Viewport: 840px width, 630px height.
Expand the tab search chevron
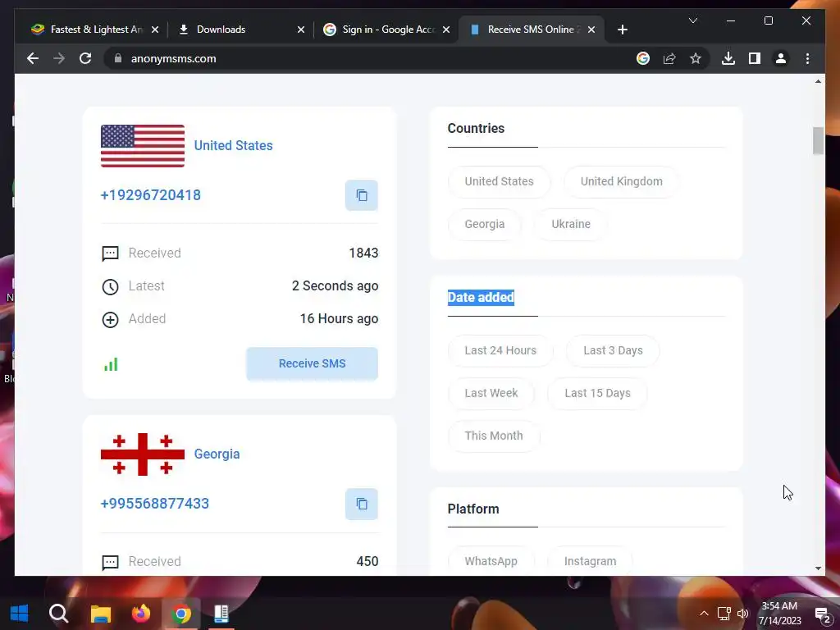tap(692, 21)
